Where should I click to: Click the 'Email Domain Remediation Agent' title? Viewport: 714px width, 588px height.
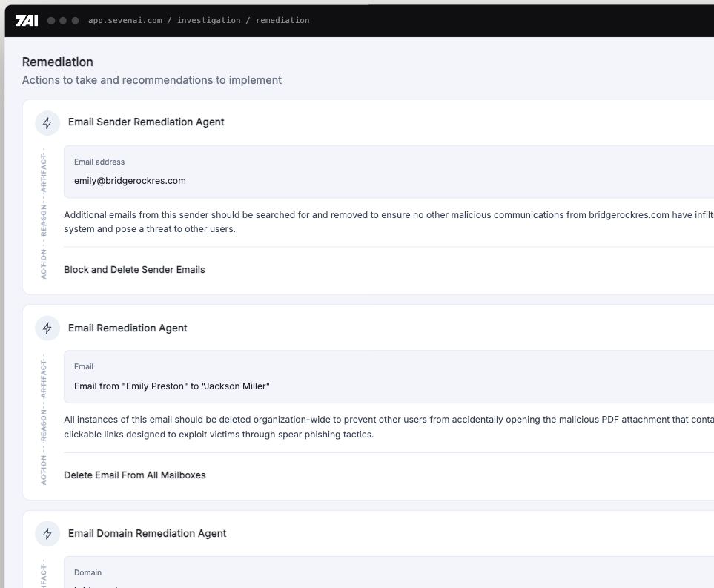pyautogui.click(x=147, y=533)
